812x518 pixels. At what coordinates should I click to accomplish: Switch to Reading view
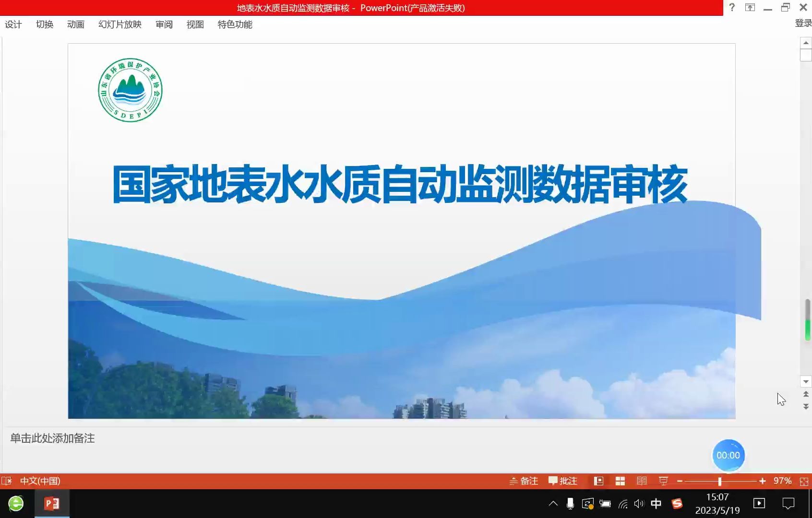pyautogui.click(x=642, y=481)
